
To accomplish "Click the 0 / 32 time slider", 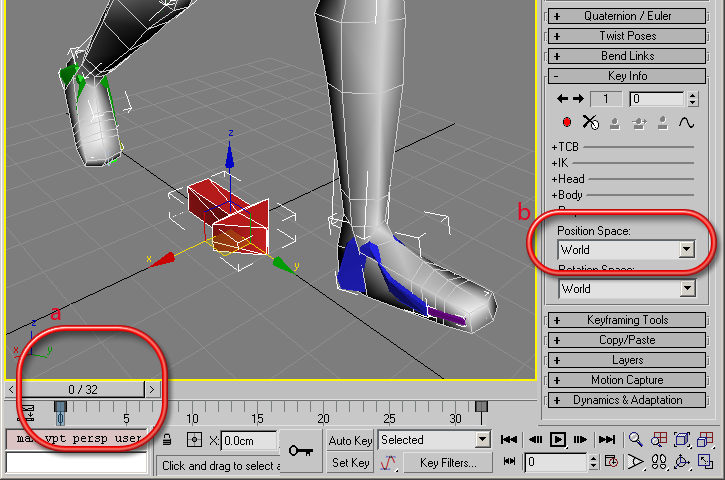I will click(x=83, y=389).
